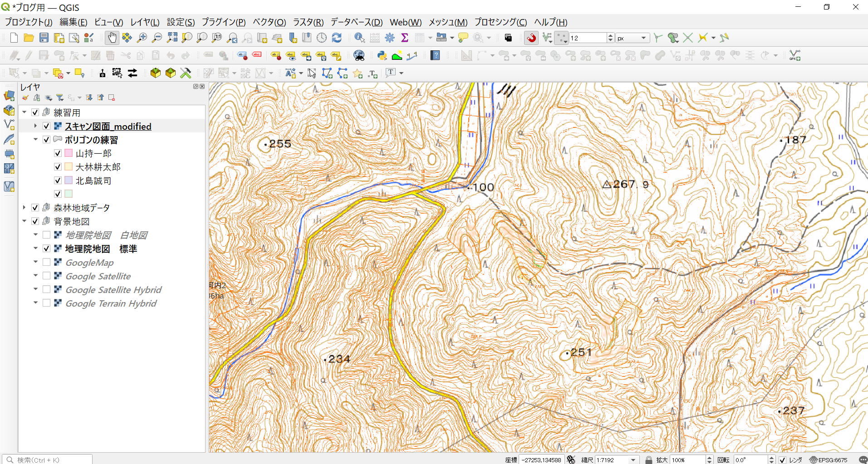Open the snapping units px dropdown
The width and height of the screenshot is (868, 464).
click(632, 38)
